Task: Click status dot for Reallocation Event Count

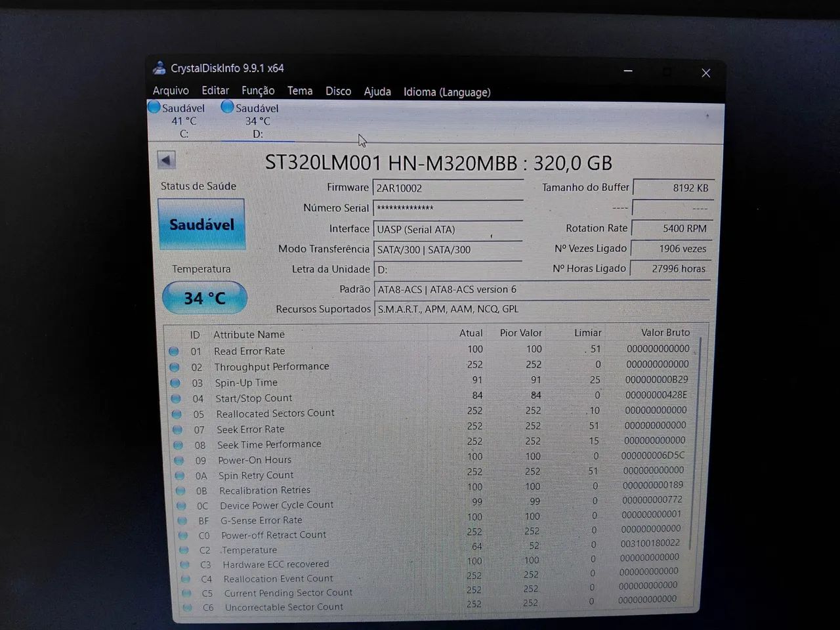Action: (186, 579)
